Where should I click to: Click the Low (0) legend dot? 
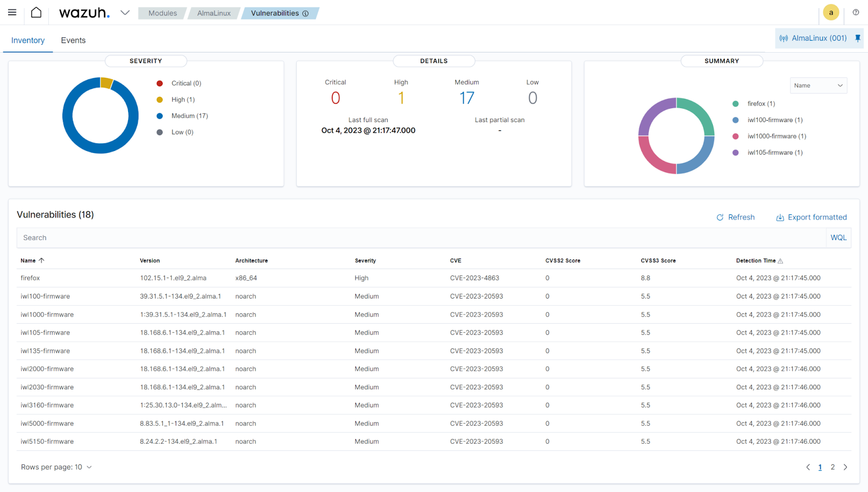point(159,132)
